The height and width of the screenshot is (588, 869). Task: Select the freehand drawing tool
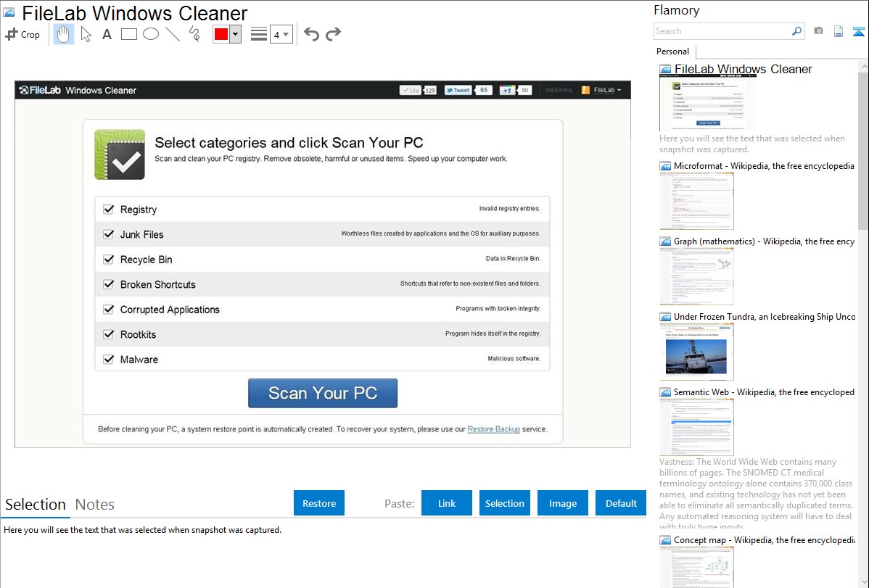click(194, 34)
